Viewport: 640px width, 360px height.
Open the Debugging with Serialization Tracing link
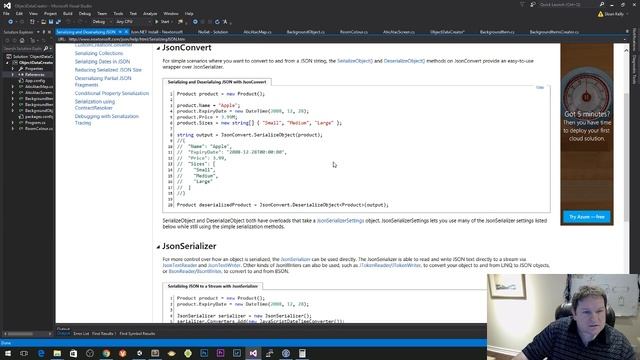pos(107,120)
